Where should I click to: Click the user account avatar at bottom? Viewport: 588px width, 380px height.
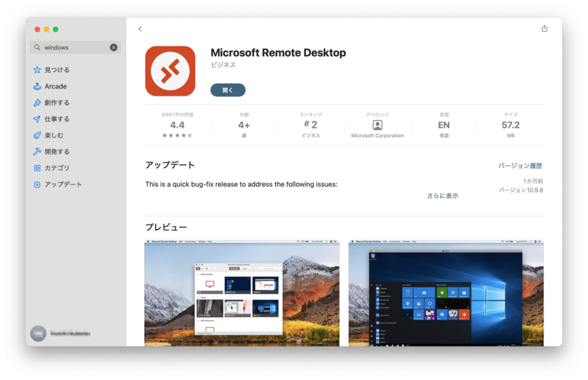38,333
